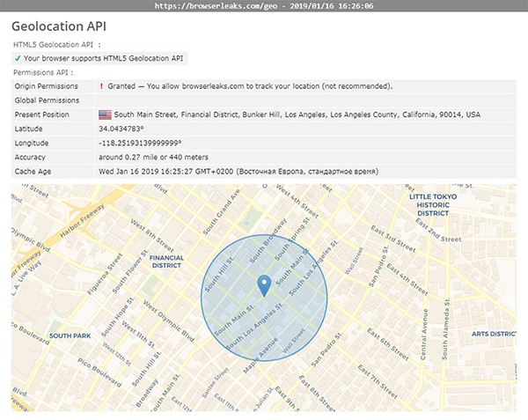Click Harbor Freeway label on map
This screenshot has width=528, height=420.
click(x=82, y=221)
